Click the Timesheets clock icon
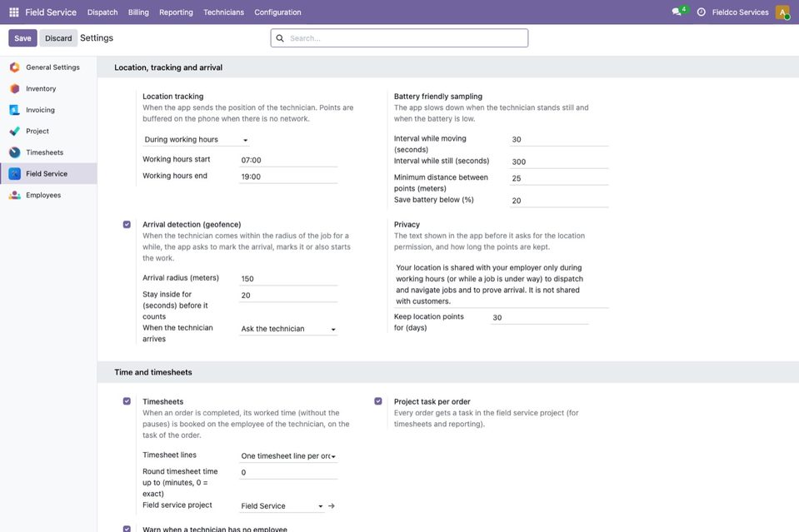This screenshot has height=532, width=799. [x=14, y=152]
